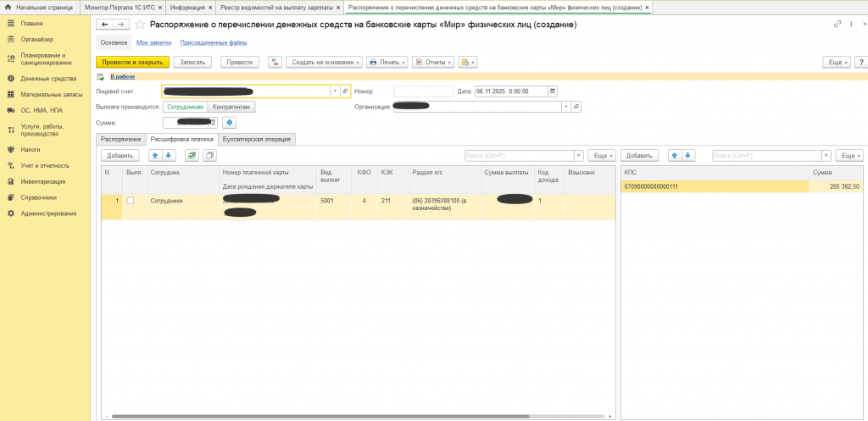
Task: Move row down in the payment table
Action: 169,156
